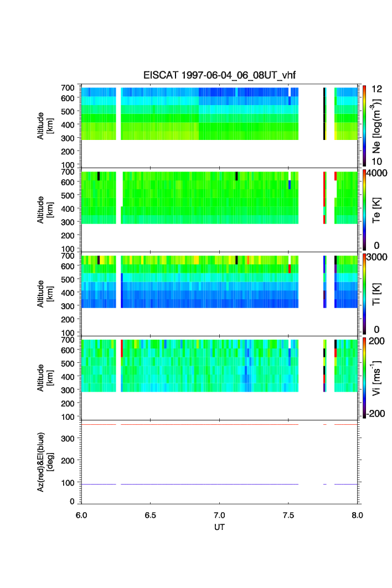Viewport: 392px width, 588px height.
Task: Click the ion velocity Vi heatmap panel
Action: click(x=219, y=378)
